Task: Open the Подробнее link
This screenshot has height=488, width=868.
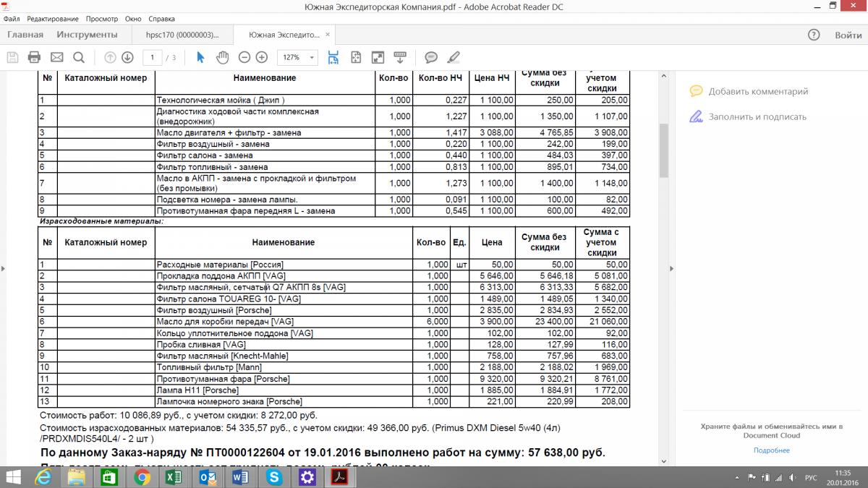Action: [x=771, y=450]
